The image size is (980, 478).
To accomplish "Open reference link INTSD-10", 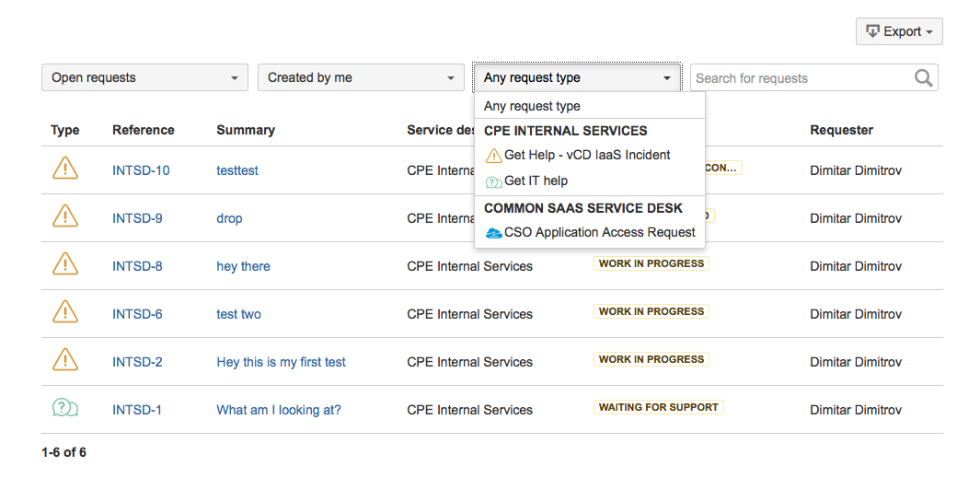I will pos(141,170).
